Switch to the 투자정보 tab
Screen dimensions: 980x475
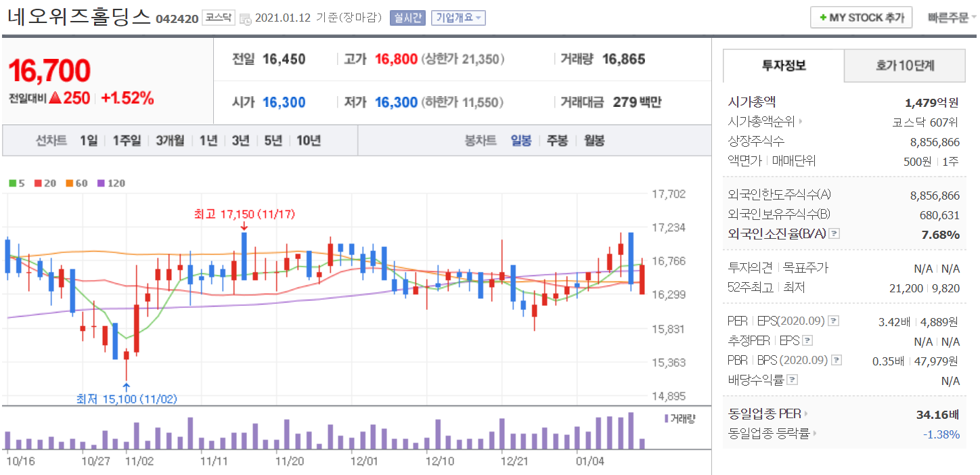pyautogui.click(x=784, y=66)
